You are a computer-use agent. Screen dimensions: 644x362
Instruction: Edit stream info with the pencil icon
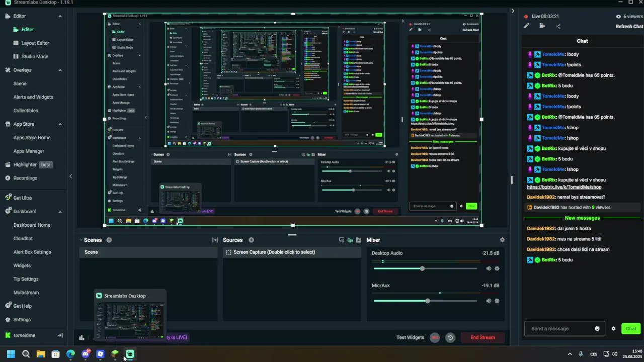pos(527,26)
